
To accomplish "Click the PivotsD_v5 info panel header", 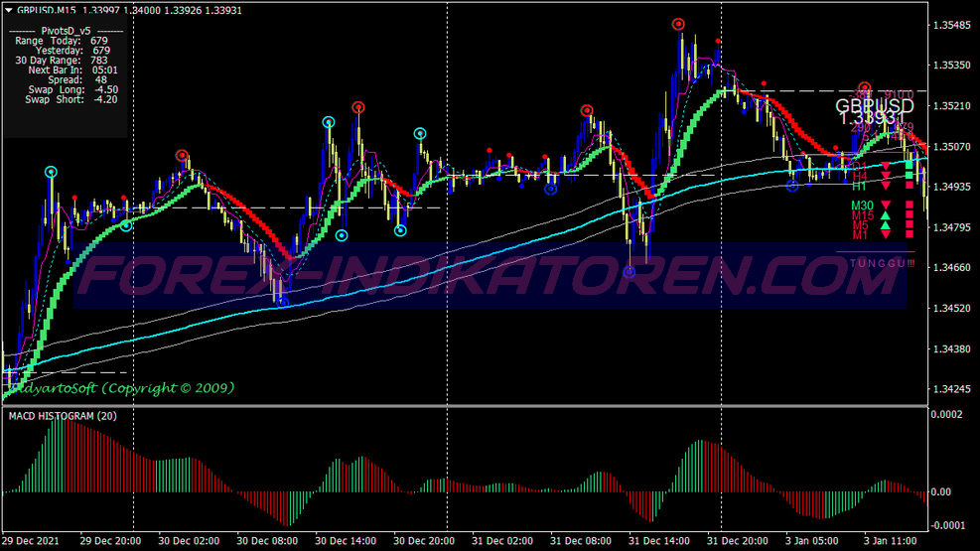I will 67,31.
